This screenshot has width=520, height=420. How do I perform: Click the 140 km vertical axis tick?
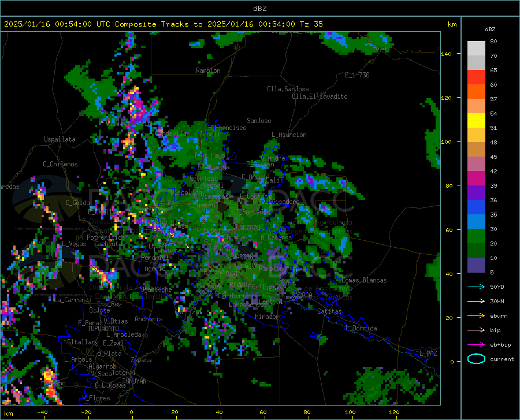tap(446, 54)
